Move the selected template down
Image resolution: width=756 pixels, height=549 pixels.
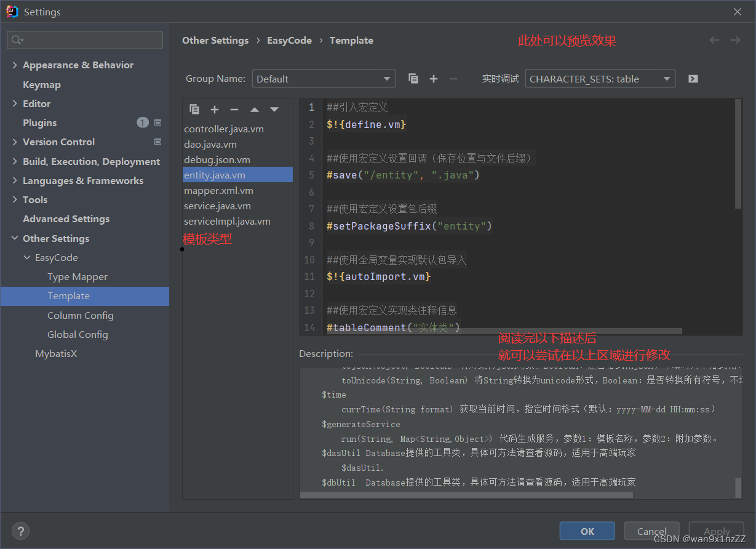(x=274, y=109)
